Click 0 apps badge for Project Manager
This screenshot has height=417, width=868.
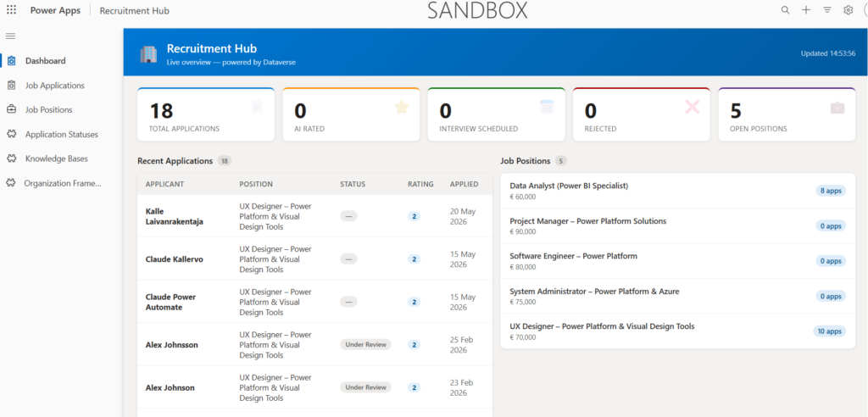[831, 226]
